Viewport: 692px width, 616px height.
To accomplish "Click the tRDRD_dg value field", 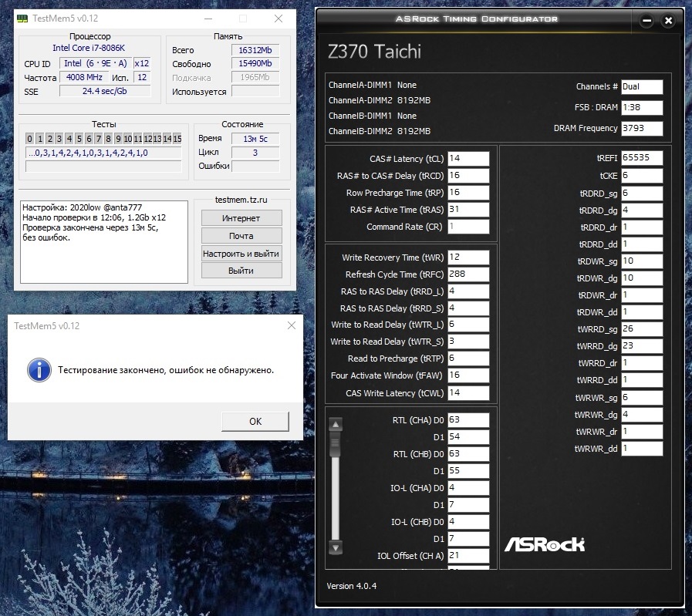I will [642, 210].
